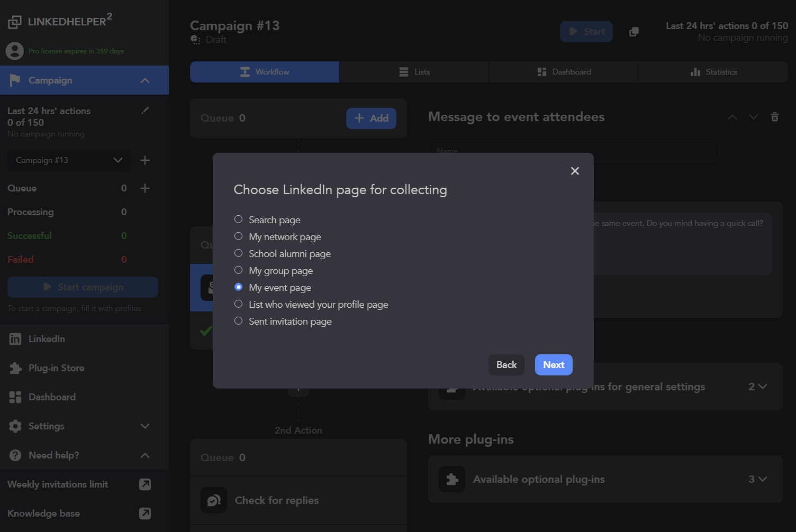
Task: Click the Start campaign sidebar button
Action: [x=83, y=287]
